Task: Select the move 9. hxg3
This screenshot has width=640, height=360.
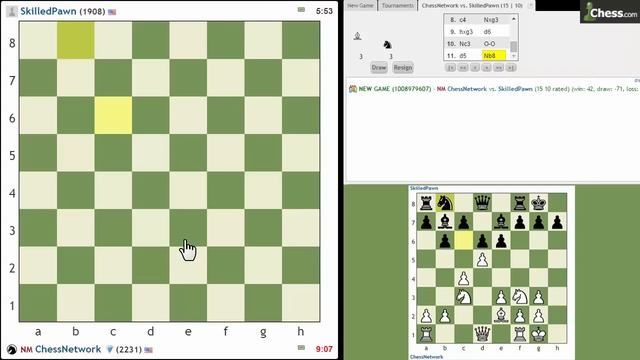Action: (x=466, y=31)
